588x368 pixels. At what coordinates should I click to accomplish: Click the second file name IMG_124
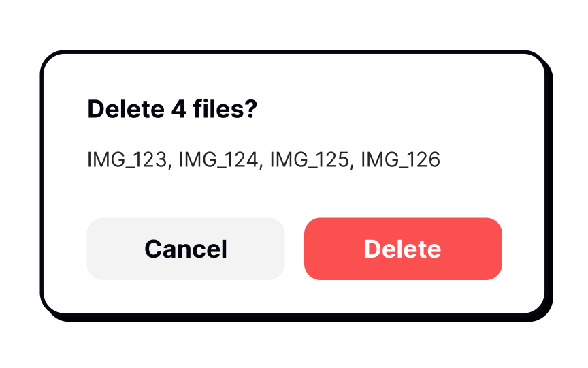[218, 159]
